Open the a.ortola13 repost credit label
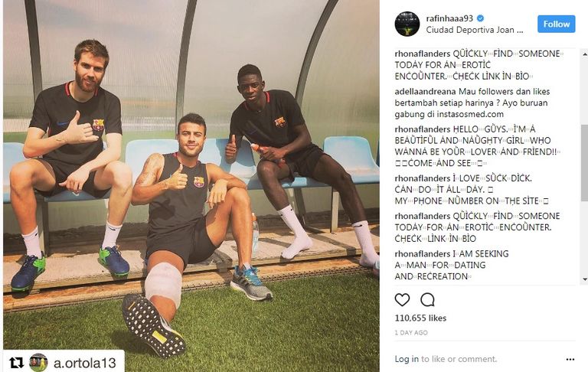The image size is (588, 372). [x=85, y=363]
